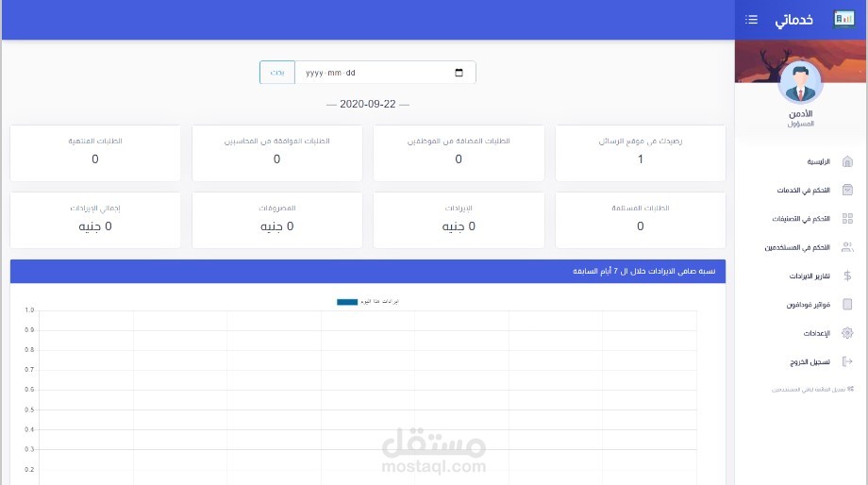This screenshot has height=485, width=868.
Task: Select the رصيدك في موقع الرسائل card
Action: click(x=640, y=153)
